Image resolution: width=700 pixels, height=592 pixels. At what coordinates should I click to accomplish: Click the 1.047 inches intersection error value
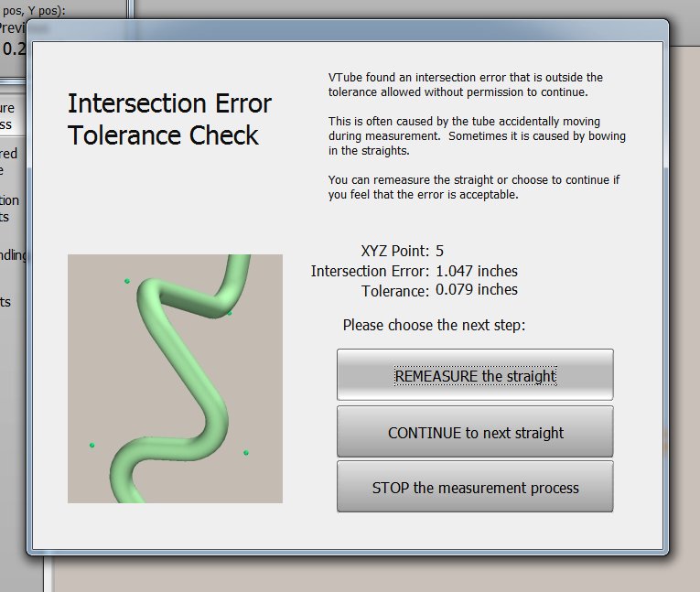pos(476,271)
